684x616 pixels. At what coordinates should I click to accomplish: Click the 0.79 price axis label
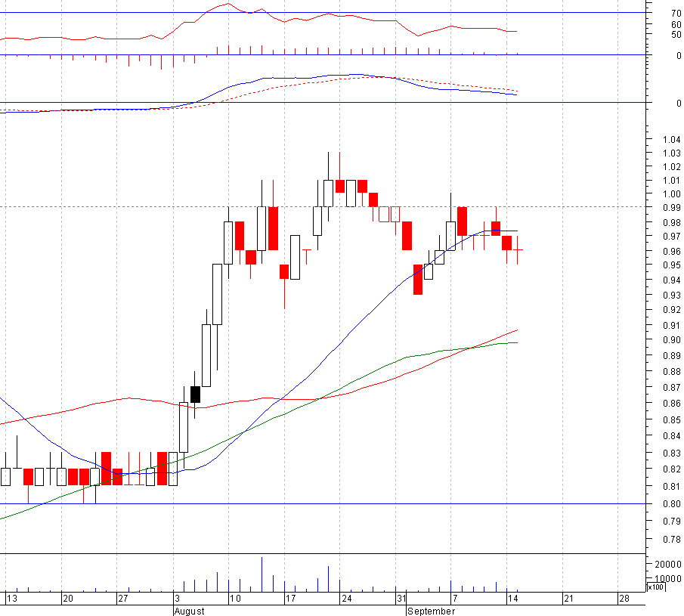point(671,522)
